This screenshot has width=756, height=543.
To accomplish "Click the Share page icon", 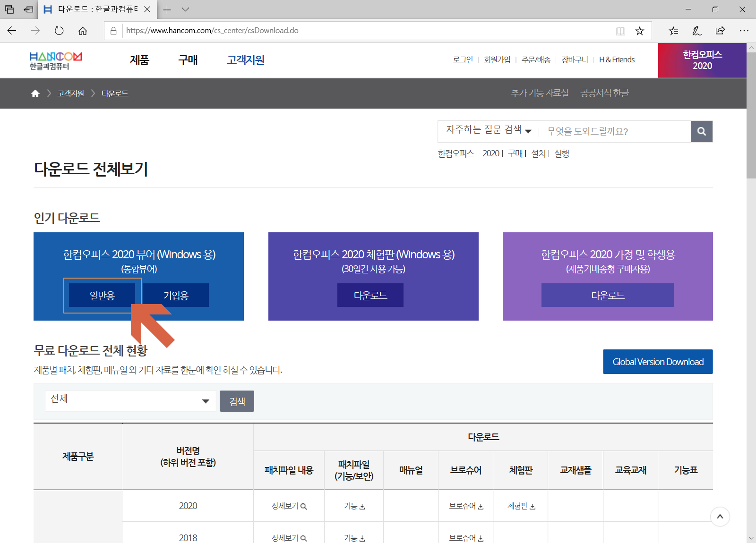I will [x=720, y=31].
